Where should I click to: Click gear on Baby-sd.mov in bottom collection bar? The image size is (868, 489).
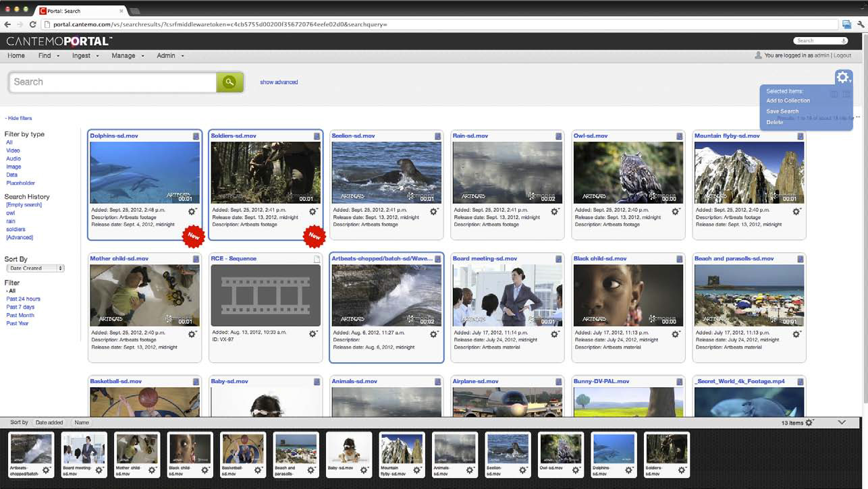tap(364, 470)
